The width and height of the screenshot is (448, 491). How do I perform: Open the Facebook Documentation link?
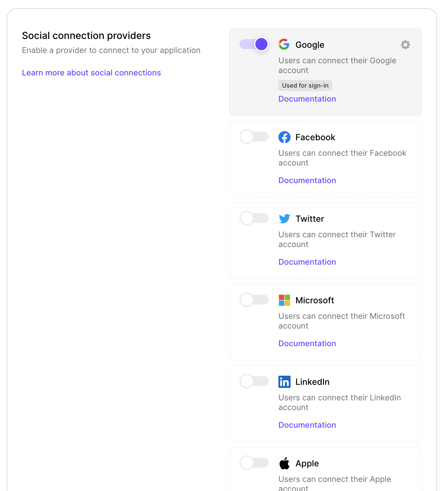[x=307, y=180]
